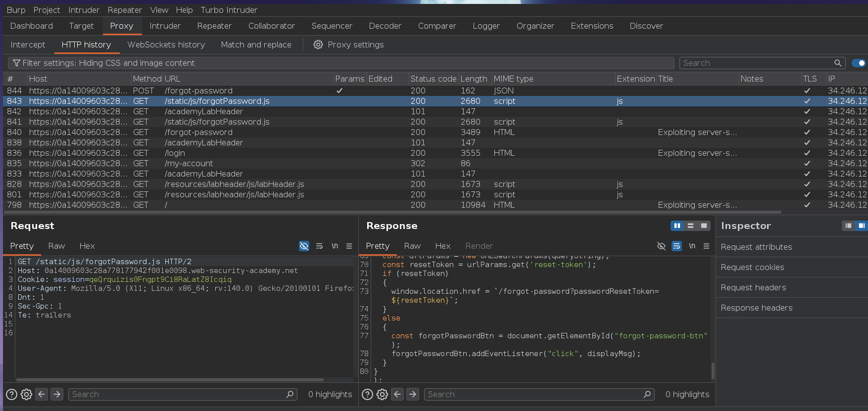Select history row 836 GET /login
This screenshot has width=868, height=411.
point(435,153)
